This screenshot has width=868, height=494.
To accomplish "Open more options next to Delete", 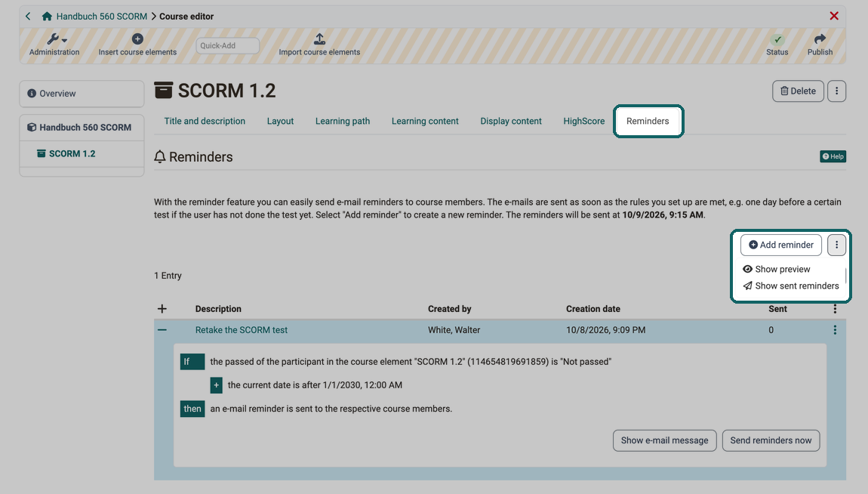I will pyautogui.click(x=836, y=91).
